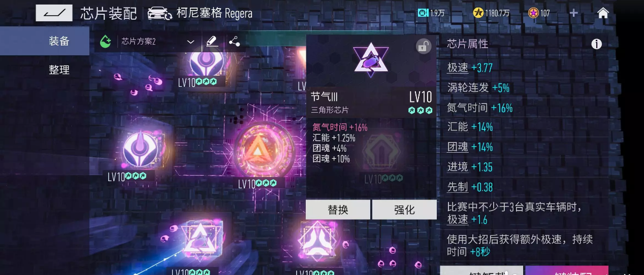Image resolution: width=644 pixels, height=275 pixels.
Task: Click the gold coin balance 1180.7万
Action: pyautogui.click(x=491, y=13)
